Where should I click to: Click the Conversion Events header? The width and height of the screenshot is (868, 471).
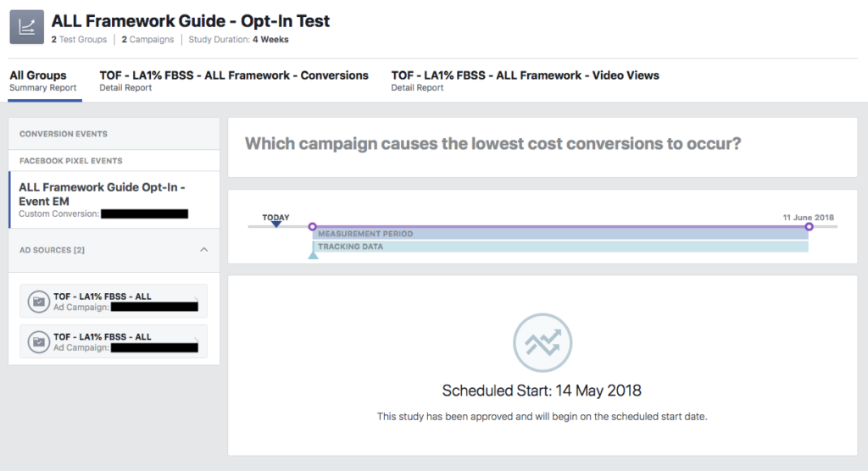pos(64,134)
